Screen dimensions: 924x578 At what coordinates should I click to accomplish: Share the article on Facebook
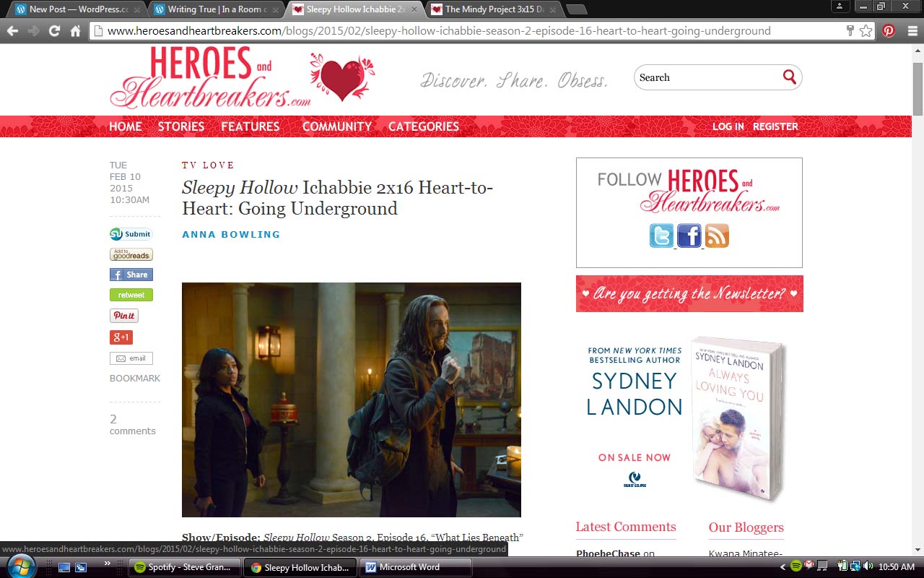[x=131, y=275]
